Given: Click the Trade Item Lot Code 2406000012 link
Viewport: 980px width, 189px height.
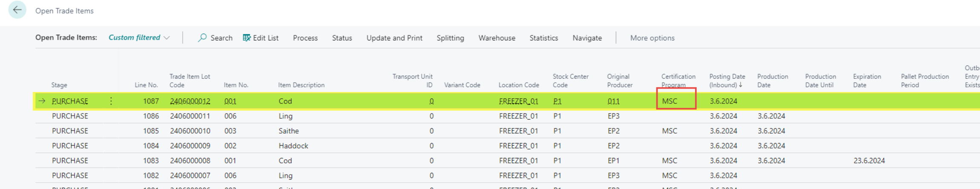Looking at the screenshot, I should [190, 101].
